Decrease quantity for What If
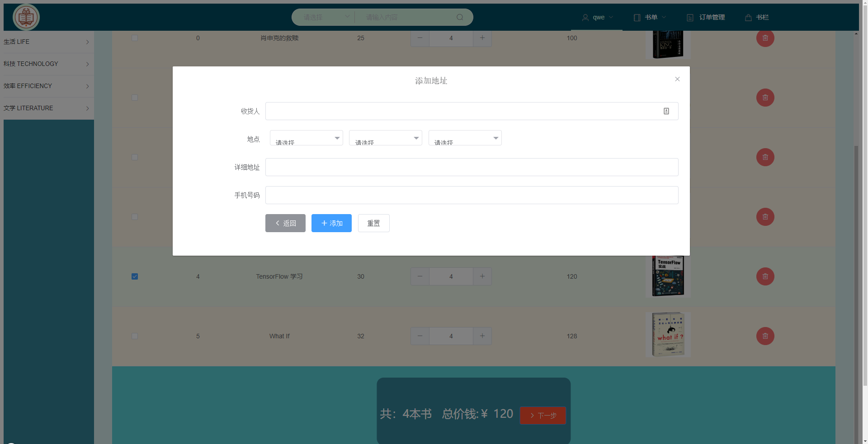Screen dimensions: 868x444 420,336
